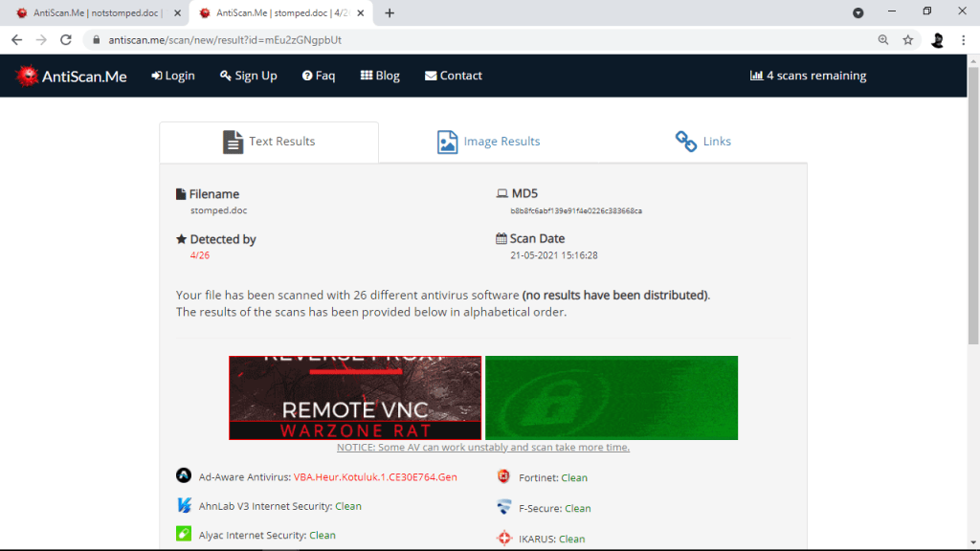Bookmark this page with the star icon
Image resolution: width=980 pixels, height=551 pixels.
tap(908, 40)
